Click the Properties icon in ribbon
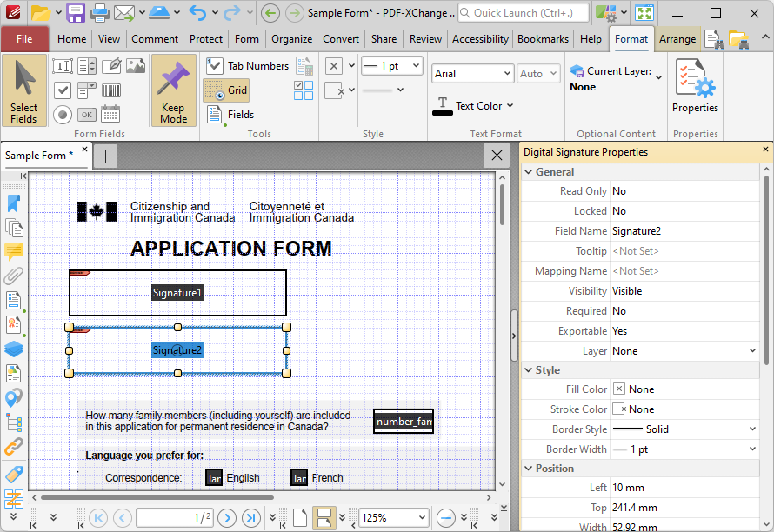774x532 pixels. (x=695, y=86)
